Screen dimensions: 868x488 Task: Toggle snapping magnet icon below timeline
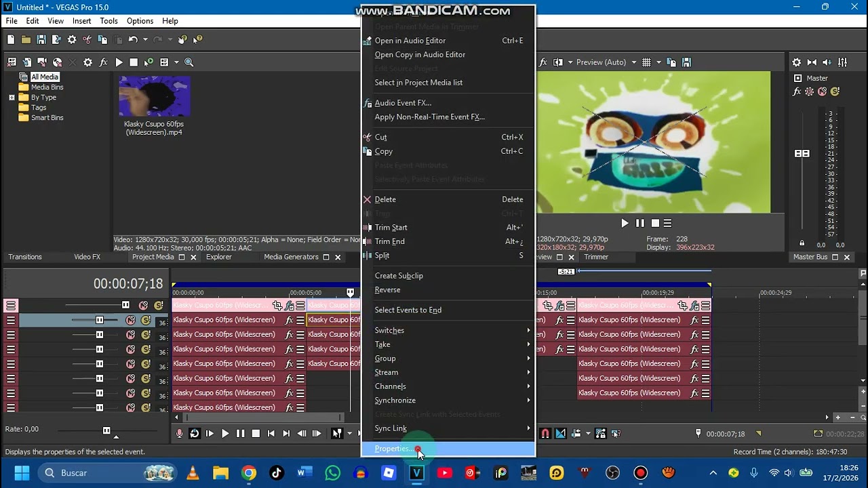(545, 434)
